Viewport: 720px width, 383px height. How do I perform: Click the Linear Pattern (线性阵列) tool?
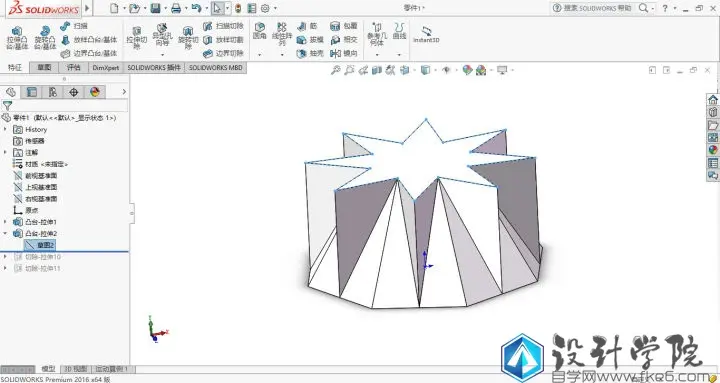pyautogui.click(x=282, y=34)
